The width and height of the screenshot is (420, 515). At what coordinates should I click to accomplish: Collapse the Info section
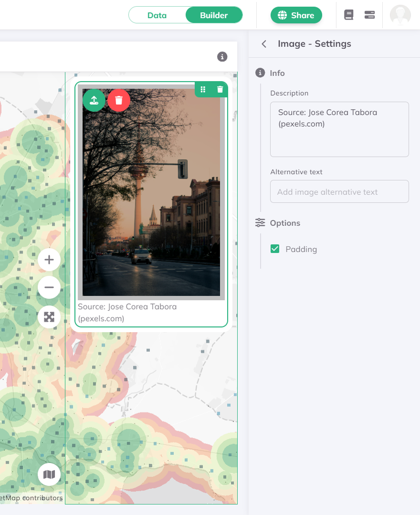coord(277,73)
